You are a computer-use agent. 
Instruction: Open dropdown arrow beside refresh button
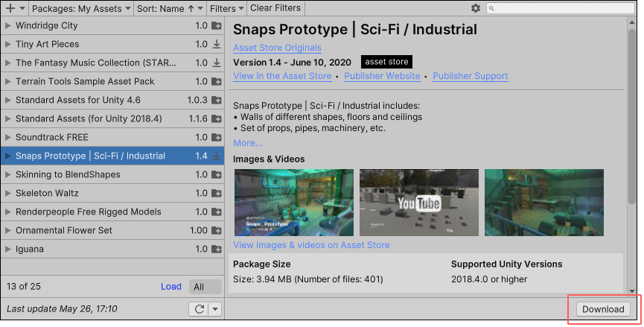click(215, 309)
